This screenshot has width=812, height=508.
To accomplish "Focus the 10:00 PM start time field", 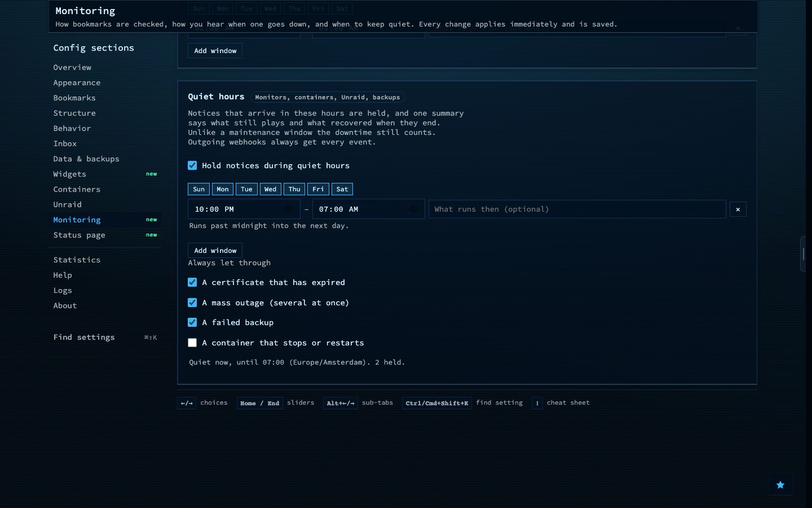I will click(244, 209).
